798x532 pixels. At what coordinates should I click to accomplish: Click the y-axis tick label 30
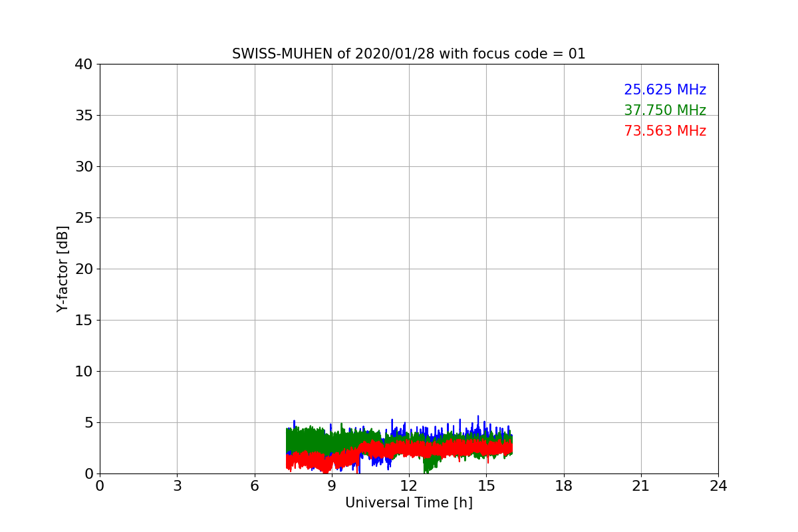pos(84,167)
